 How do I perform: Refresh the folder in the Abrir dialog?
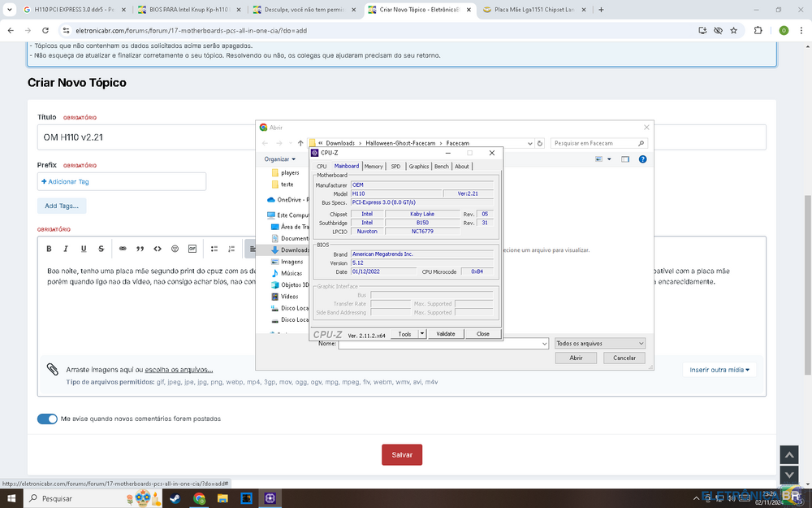click(x=538, y=143)
